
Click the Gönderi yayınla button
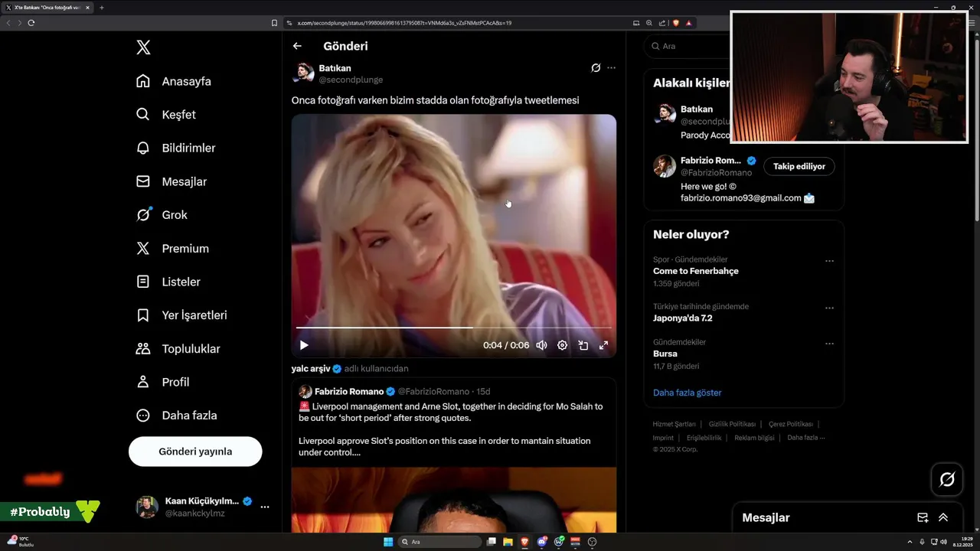click(195, 452)
